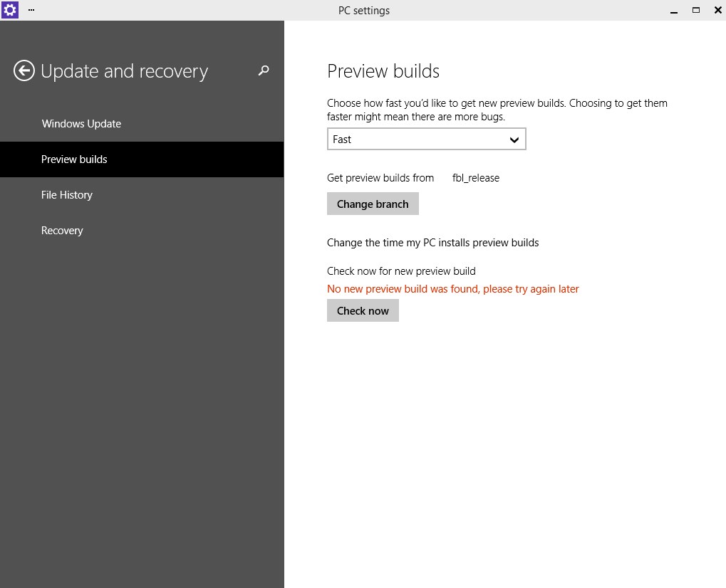
Task: Click the fbl_release branch name
Action: 476,178
